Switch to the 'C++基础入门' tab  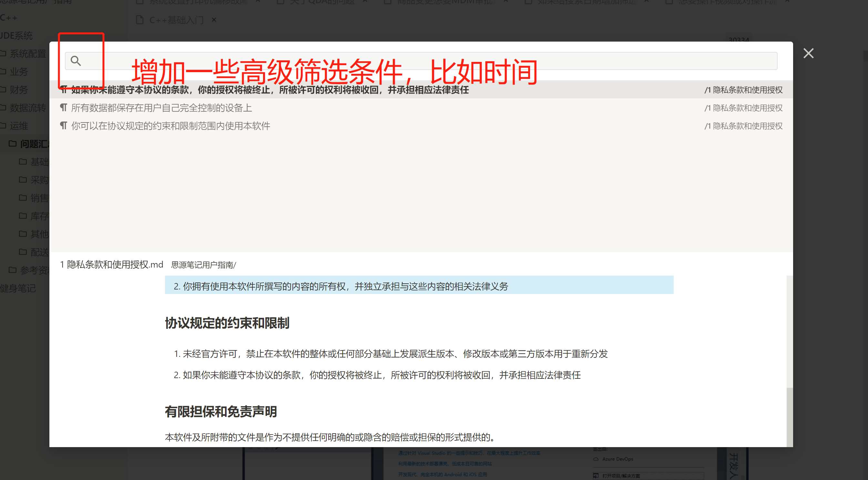tap(176, 20)
